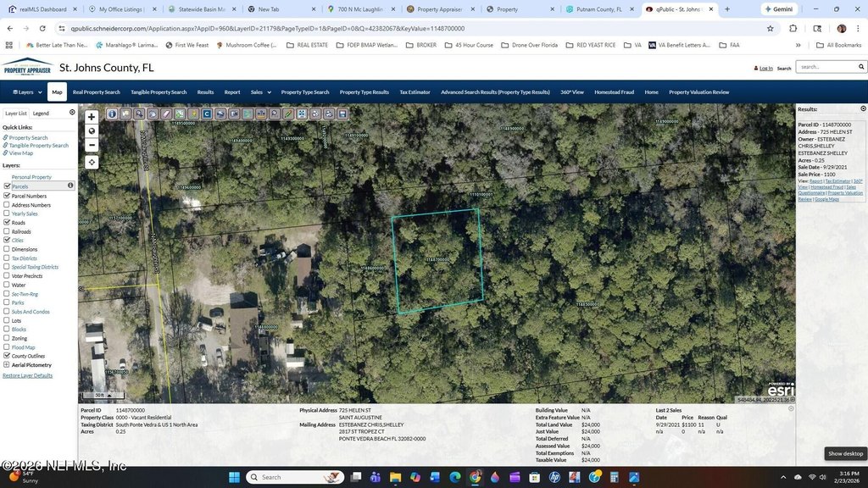Open Google Maps link in Results panel

coord(826,199)
